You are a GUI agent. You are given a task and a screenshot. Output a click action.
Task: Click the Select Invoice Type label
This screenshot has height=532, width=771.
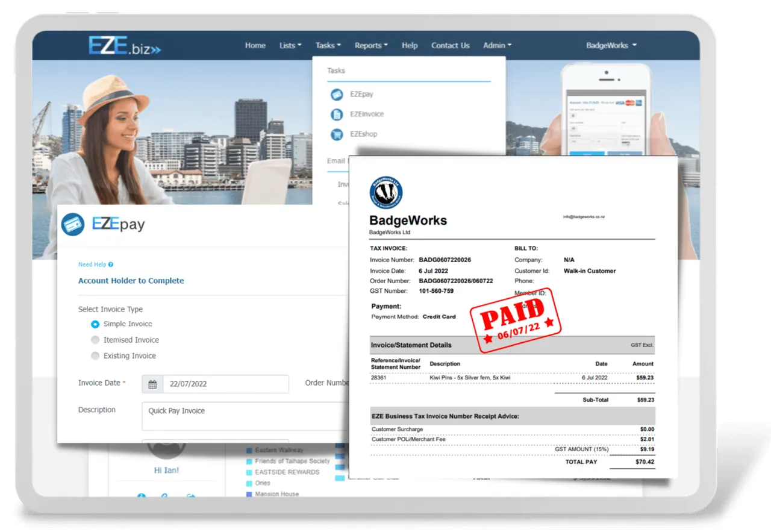110,310
